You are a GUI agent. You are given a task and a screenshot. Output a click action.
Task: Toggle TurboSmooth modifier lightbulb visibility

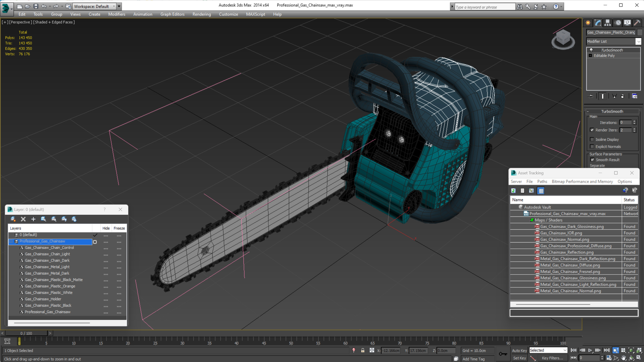[591, 50]
